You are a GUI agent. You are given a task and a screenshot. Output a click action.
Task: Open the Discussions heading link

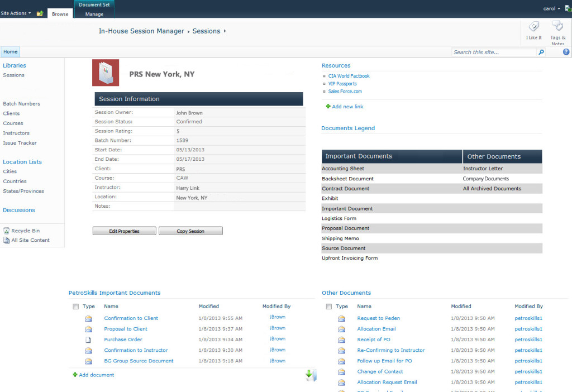coord(19,210)
